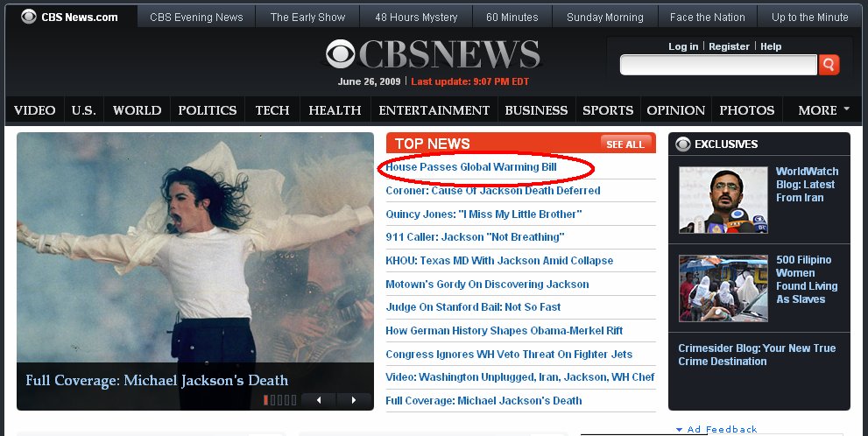868x436 pixels.
Task: Open 500 Filipino Women Found Living As Slaves
Action: [807, 279]
